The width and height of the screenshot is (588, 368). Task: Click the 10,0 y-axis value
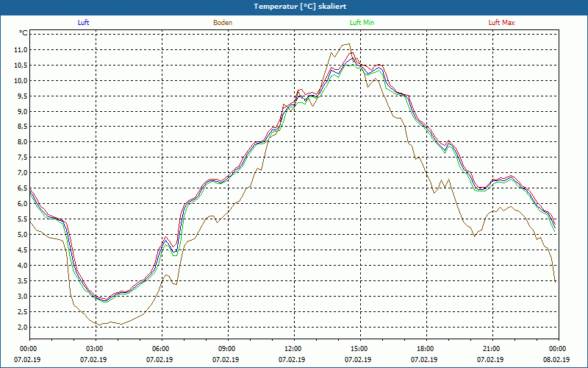(21, 81)
